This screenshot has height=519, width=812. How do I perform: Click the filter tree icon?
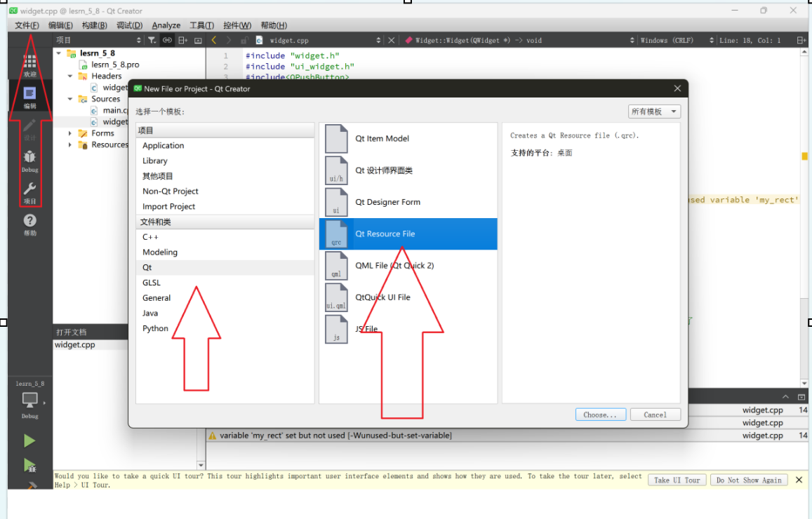coord(151,41)
